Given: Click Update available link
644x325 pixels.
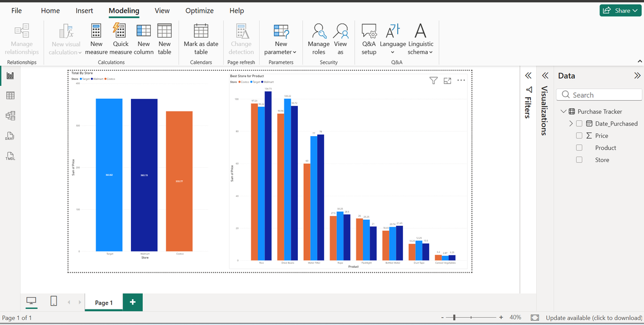Looking at the screenshot, I should tap(594, 317).
